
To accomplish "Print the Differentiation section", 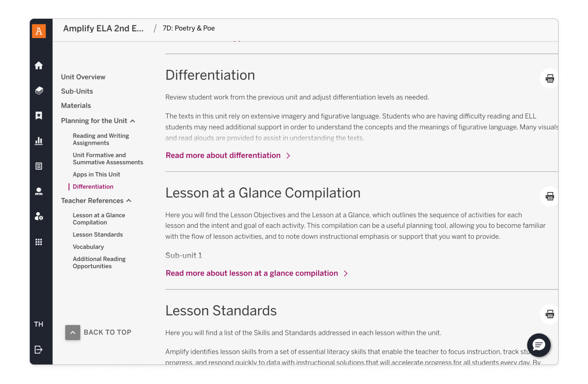I will (x=549, y=79).
